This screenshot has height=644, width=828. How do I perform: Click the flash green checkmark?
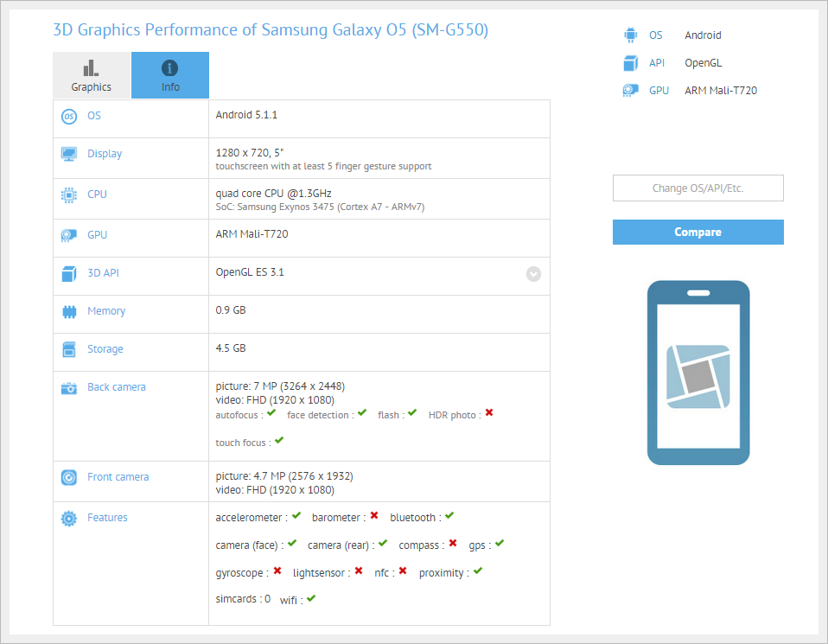coord(412,412)
